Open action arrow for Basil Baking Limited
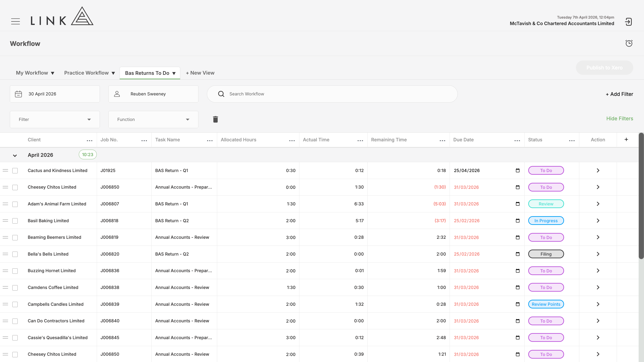644x362 pixels. pyautogui.click(x=598, y=221)
